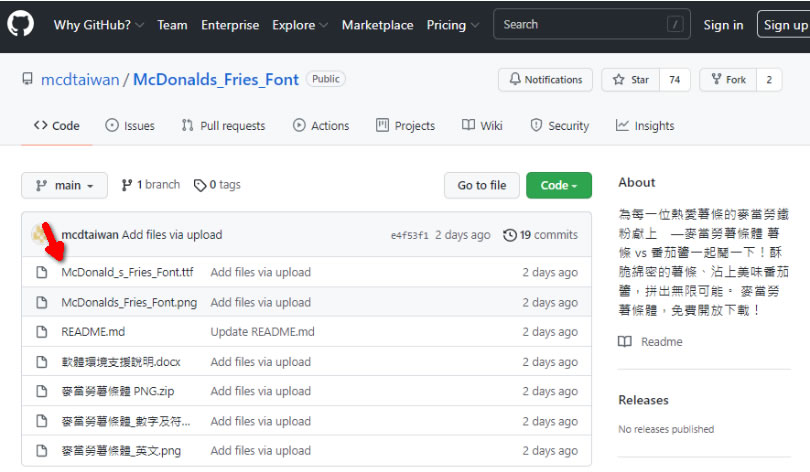The image size is (810, 472).
Task: Click file icon beside _英文.png file
Action: pyautogui.click(x=42, y=451)
